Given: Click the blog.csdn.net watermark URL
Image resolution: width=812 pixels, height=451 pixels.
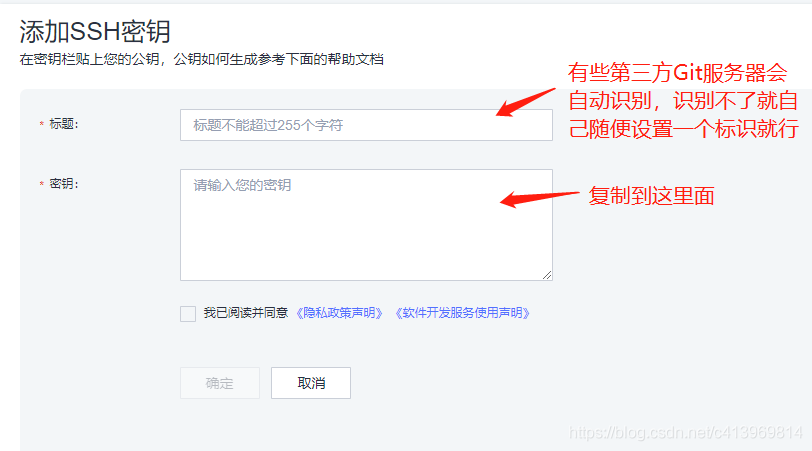Looking at the screenshot, I should (x=685, y=432).
